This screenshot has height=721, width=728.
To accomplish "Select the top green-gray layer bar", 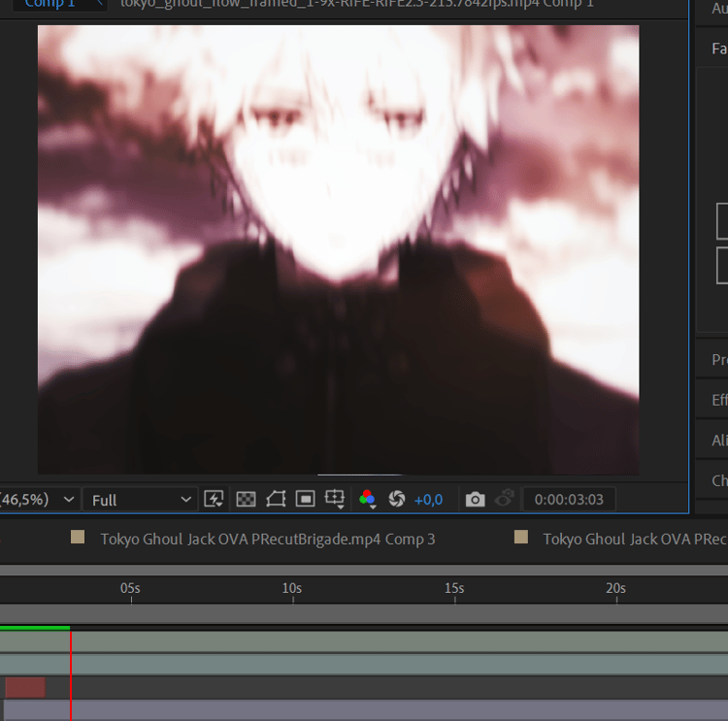I will click(x=364, y=642).
